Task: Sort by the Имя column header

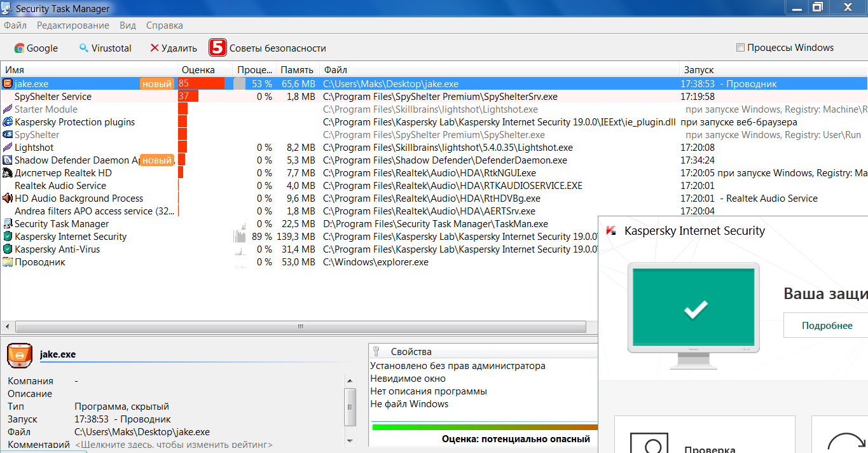Action: coord(89,70)
